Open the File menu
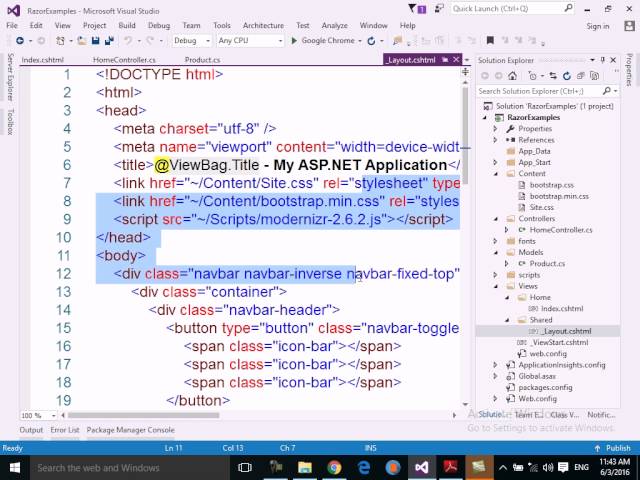Screen dimensions: 640x480 pyautogui.click(x=12, y=25)
